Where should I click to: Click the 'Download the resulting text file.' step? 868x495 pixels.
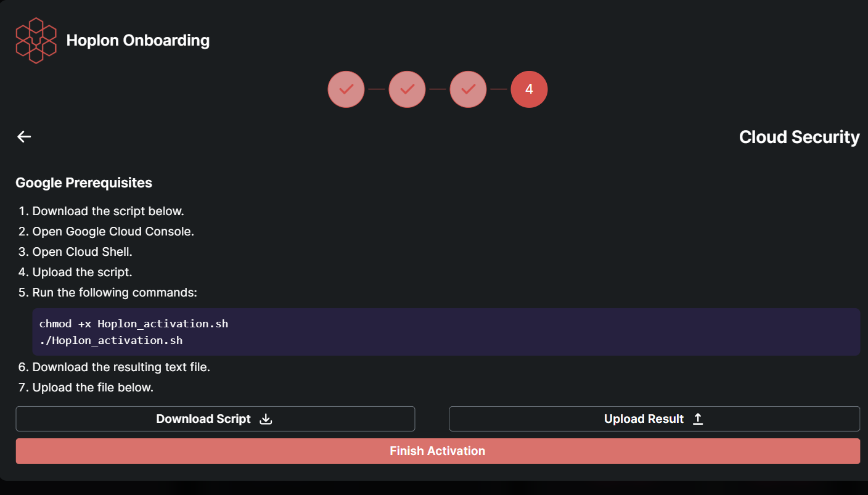tap(121, 367)
